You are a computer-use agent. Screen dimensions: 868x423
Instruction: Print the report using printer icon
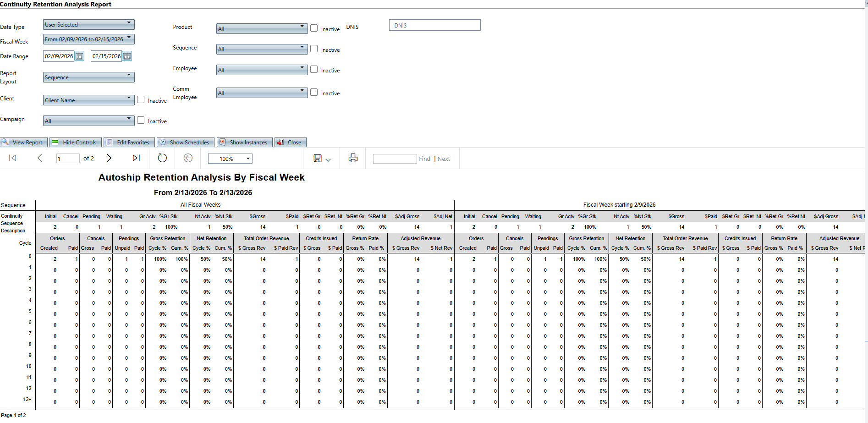pyautogui.click(x=353, y=158)
